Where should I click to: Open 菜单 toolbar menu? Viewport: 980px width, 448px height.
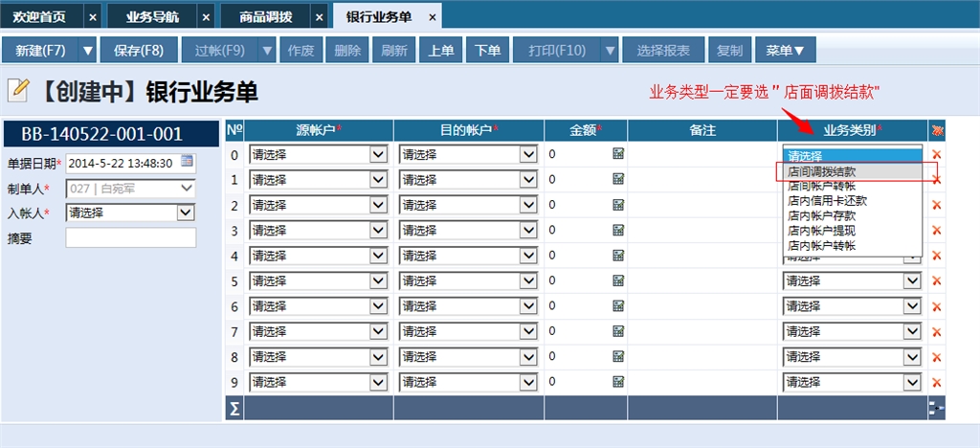[x=786, y=51]
